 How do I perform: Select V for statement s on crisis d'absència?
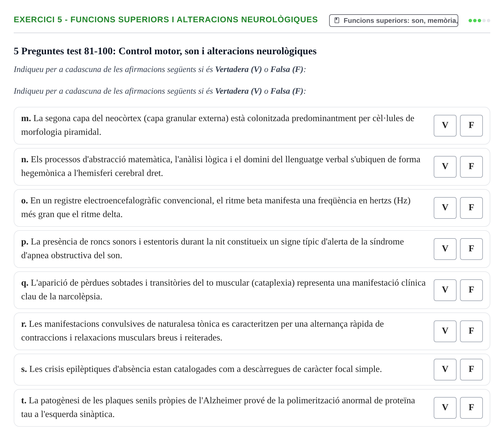tap(445, 370)
